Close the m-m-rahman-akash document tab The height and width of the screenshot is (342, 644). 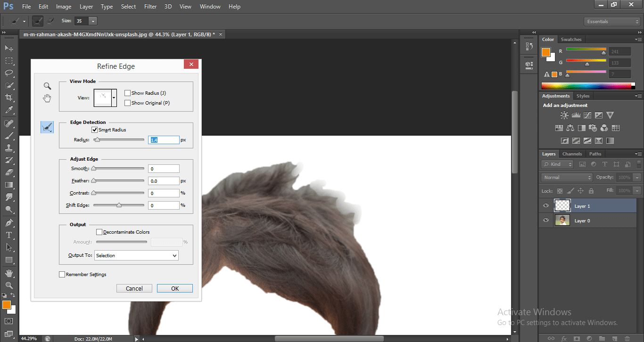tap(221, 34)
